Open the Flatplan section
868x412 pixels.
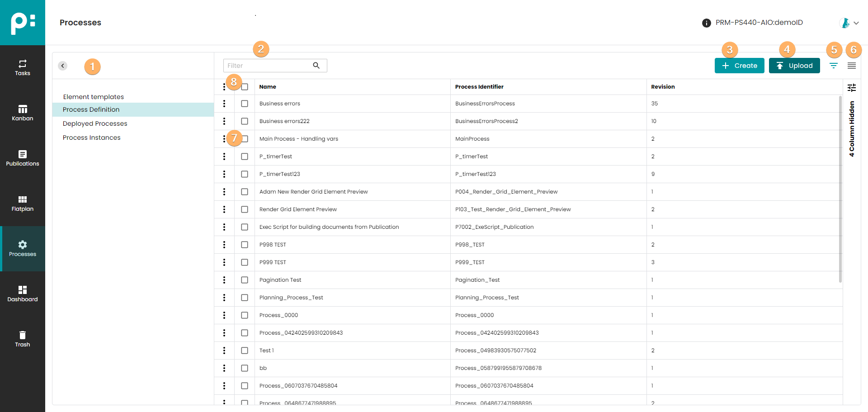(22, 204)
